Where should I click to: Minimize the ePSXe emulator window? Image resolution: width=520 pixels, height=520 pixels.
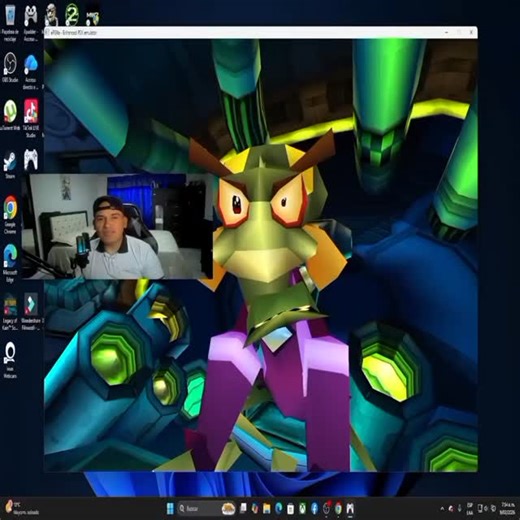[x=446, y=32]
